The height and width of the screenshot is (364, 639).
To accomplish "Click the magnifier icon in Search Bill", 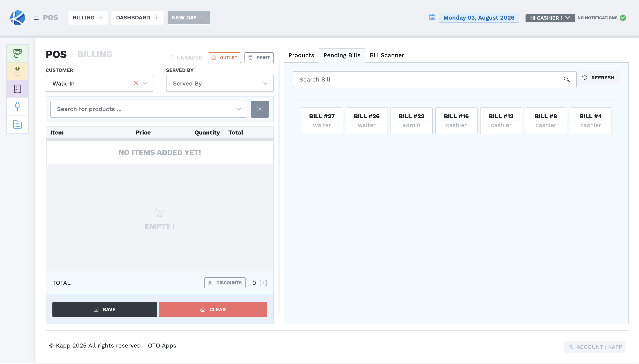I will click(x=567, y=80).
